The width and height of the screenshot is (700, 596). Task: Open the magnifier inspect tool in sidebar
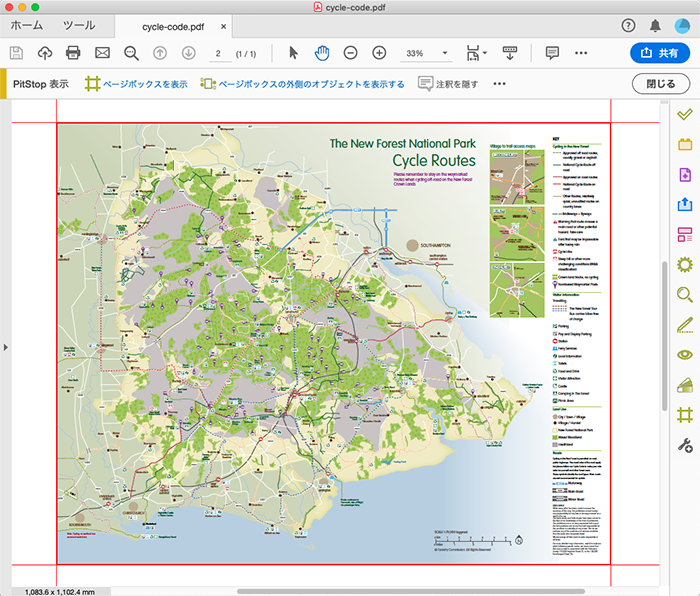click(685, 295)
